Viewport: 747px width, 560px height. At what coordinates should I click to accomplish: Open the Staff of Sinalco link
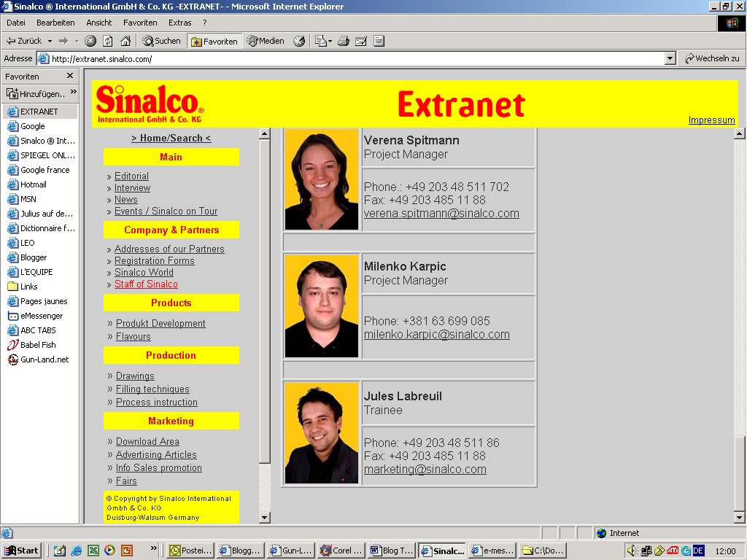tap(146, 284)
